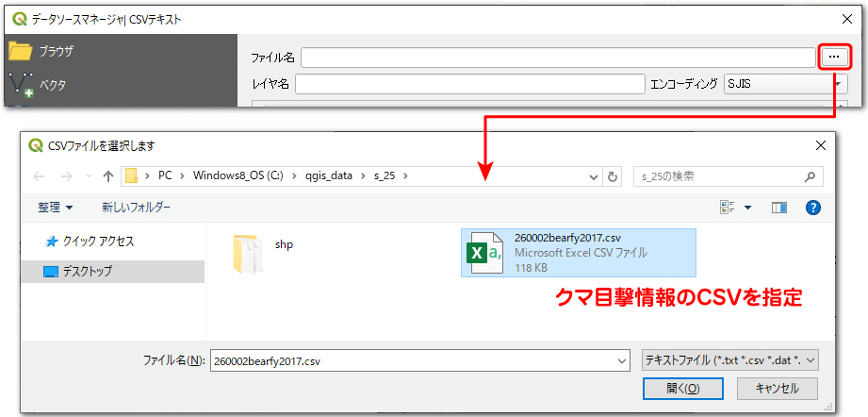
Task: Refresh the s_25 folder view
Action: point(612,176)
